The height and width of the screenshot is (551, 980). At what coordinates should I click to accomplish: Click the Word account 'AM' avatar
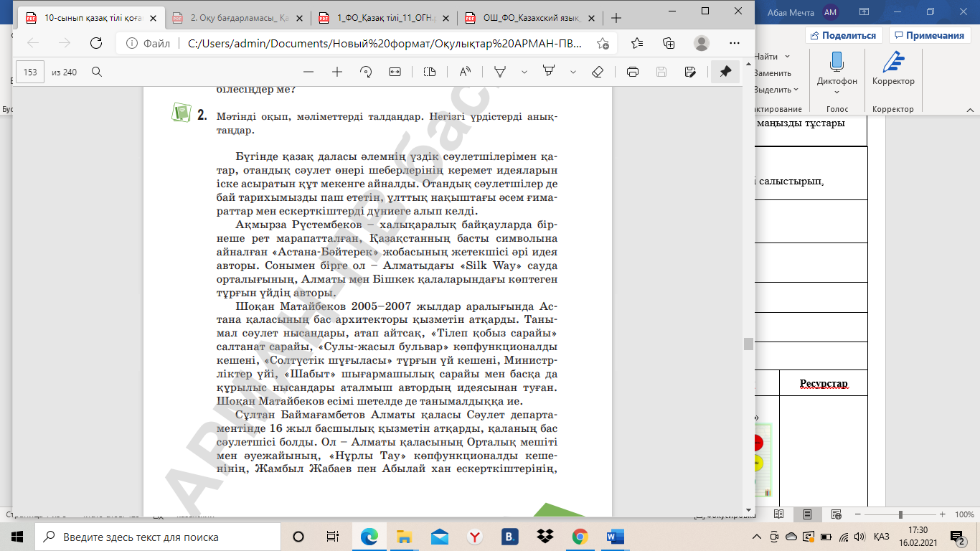tap(830, 11)
